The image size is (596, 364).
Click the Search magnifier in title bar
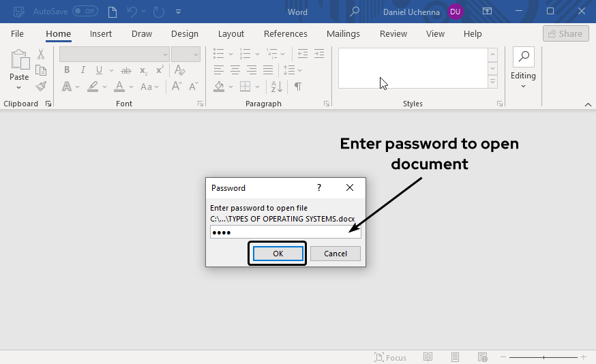[x=354, y=12]
